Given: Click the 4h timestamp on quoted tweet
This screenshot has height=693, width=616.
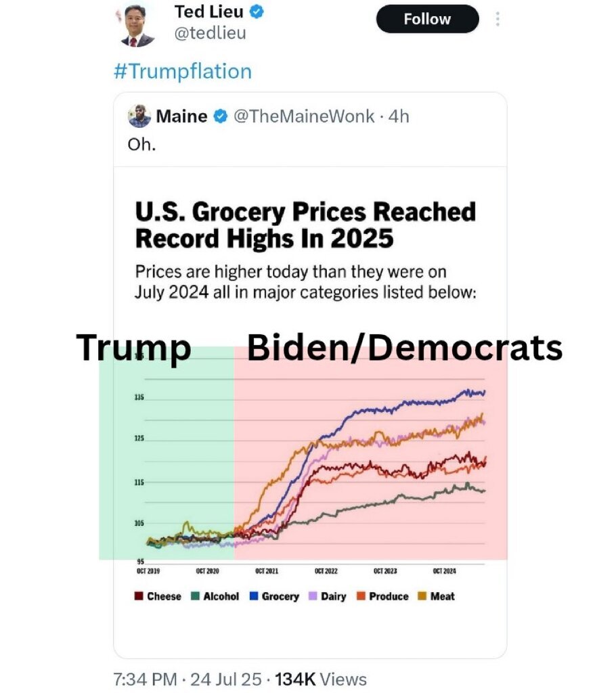Looking at the screenshot, I should [x=399, y=116].
